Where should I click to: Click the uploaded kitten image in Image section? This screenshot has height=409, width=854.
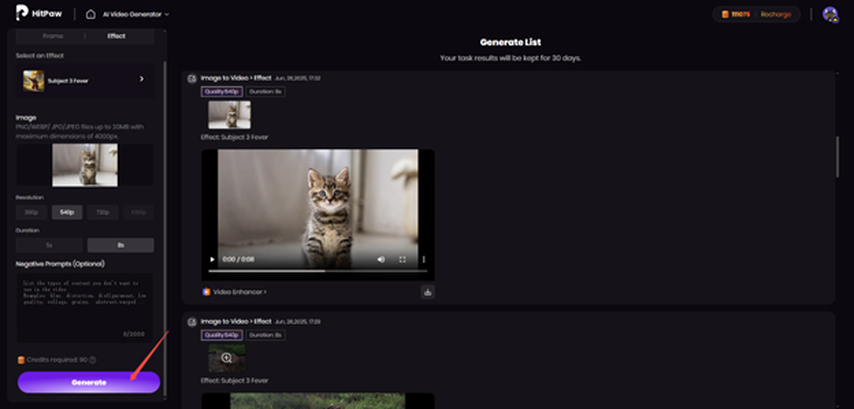coord(84,165)
